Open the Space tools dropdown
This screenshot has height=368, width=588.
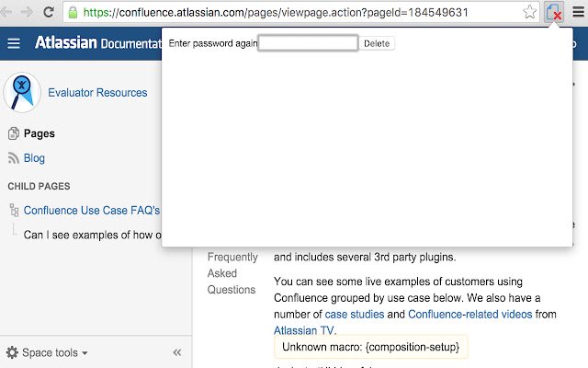point(55,352)
